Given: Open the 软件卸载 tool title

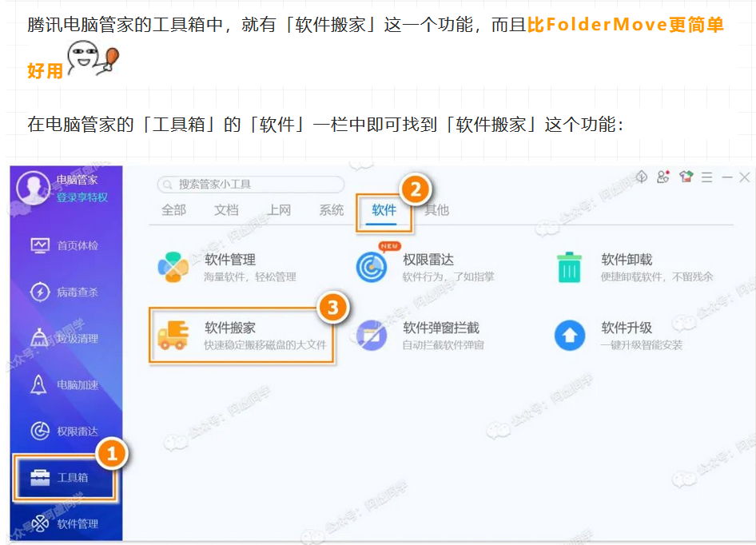Looking at the screenshot, I should click(627, 260).
